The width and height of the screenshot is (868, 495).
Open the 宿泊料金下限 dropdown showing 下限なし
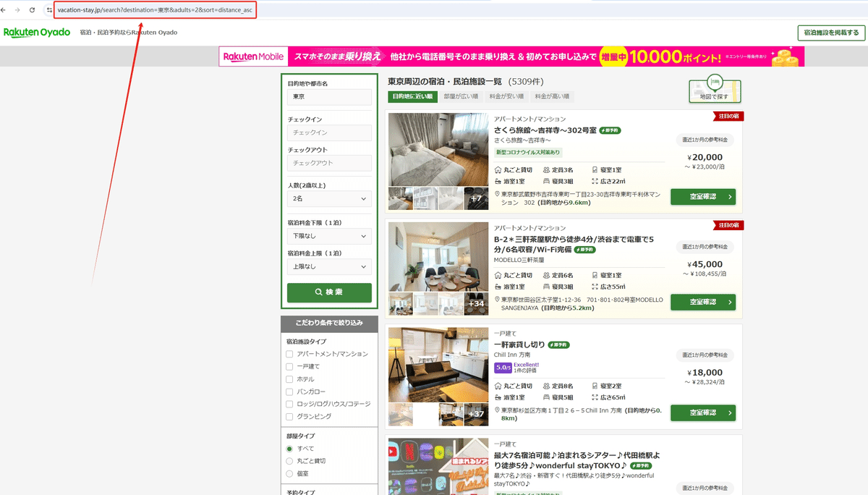click(x=329, y=236)
